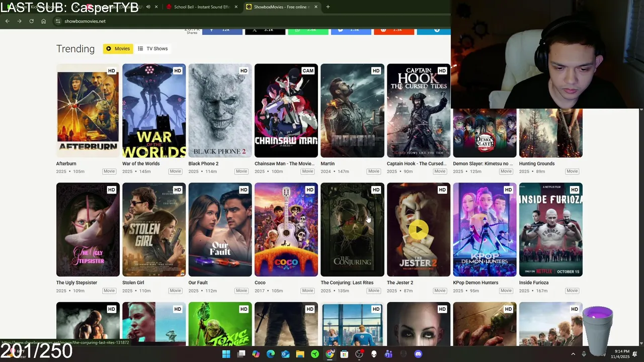
Task: Open Alienware Command Center taskbar icon
Action: coord(374,354)
